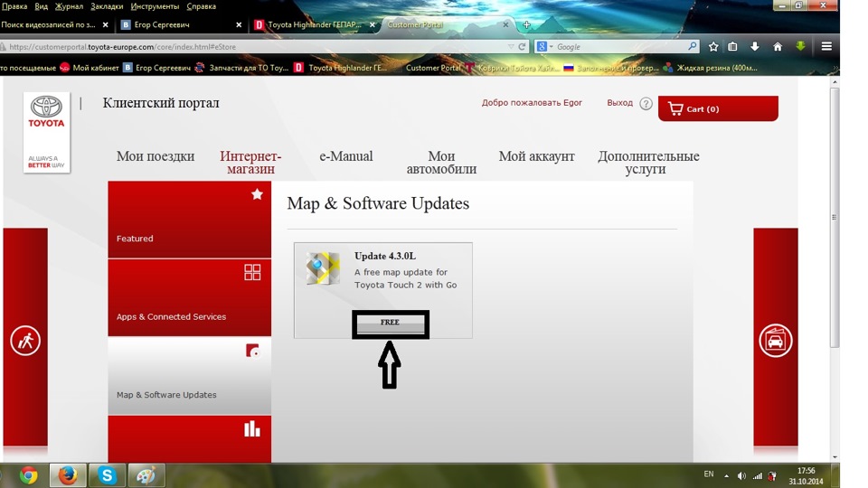Open the Интернет-магазин section
The width and height of the screenshot is (868, 488).
pyautogui.click(x=250, y=162)
